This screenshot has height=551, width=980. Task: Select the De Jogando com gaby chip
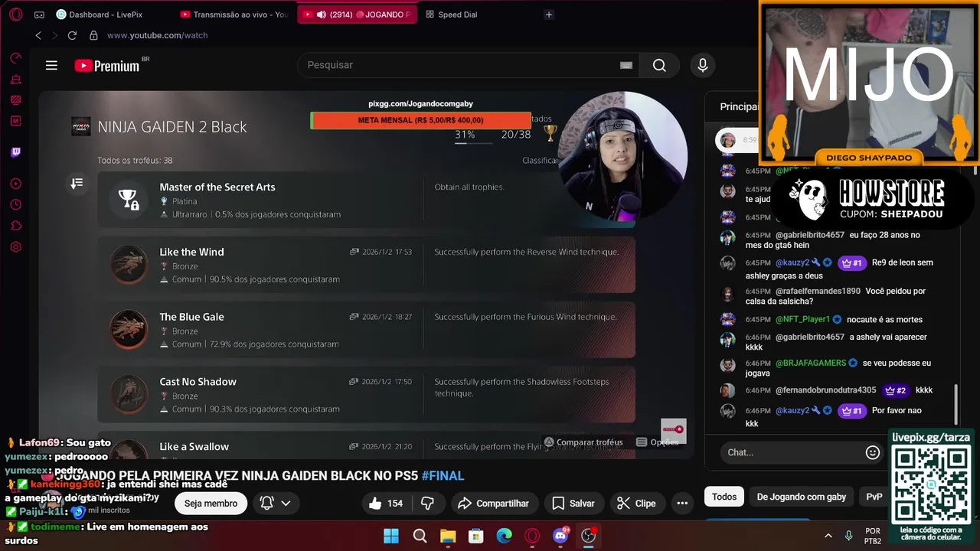coord(802,497)
